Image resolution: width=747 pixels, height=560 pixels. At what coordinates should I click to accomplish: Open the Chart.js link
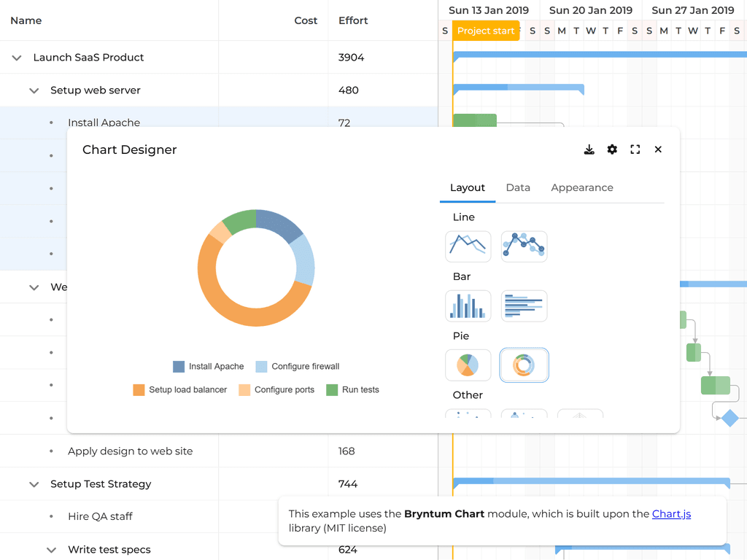[x=671, y=514]
